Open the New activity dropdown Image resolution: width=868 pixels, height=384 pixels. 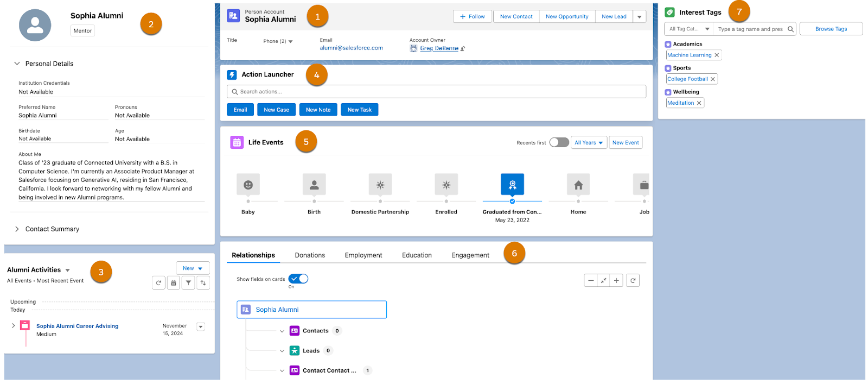point(193,268)
